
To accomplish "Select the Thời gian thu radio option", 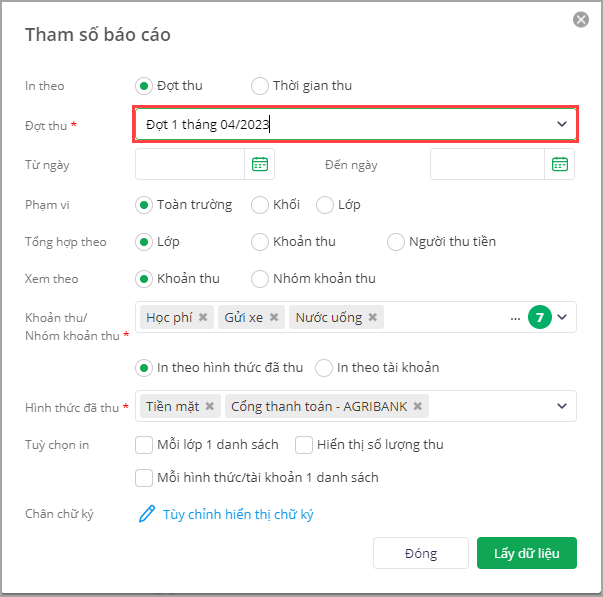I will pyautogui.click(x=260, y=86).
